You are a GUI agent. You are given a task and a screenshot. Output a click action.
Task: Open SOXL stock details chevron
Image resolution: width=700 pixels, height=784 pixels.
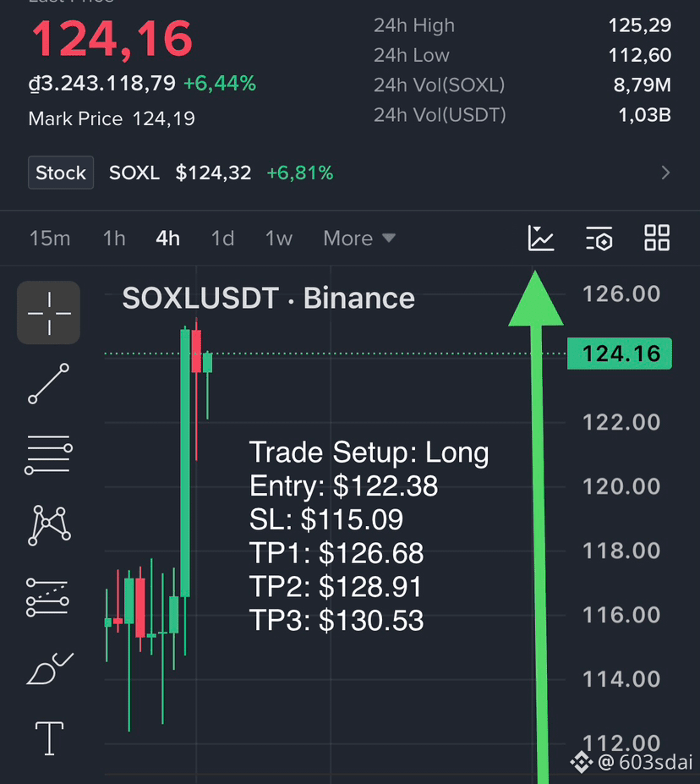click(x=665, y=173)
